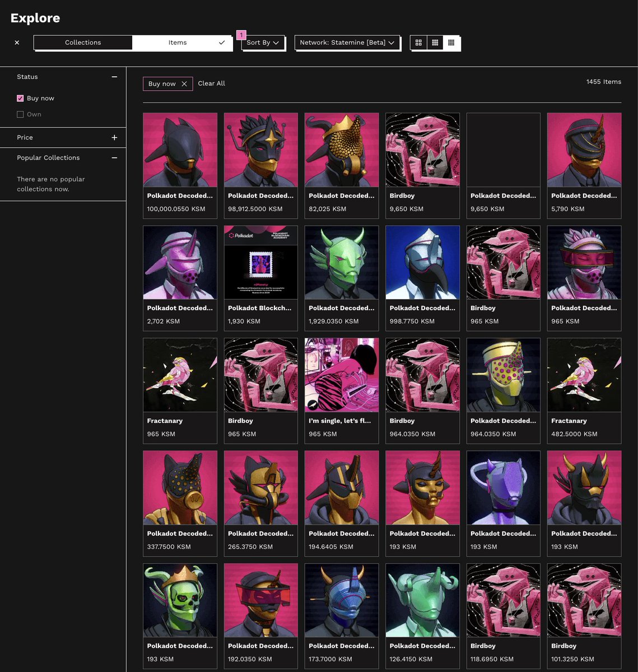
Task: Open the item priced 126.4150 KSM
Action: tap(423, 616)
